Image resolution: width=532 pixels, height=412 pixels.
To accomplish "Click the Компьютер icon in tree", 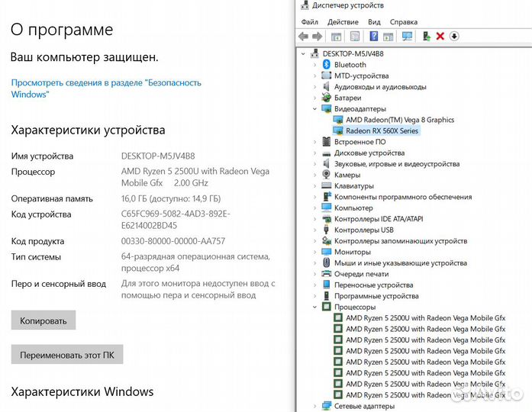I will 327,208.
